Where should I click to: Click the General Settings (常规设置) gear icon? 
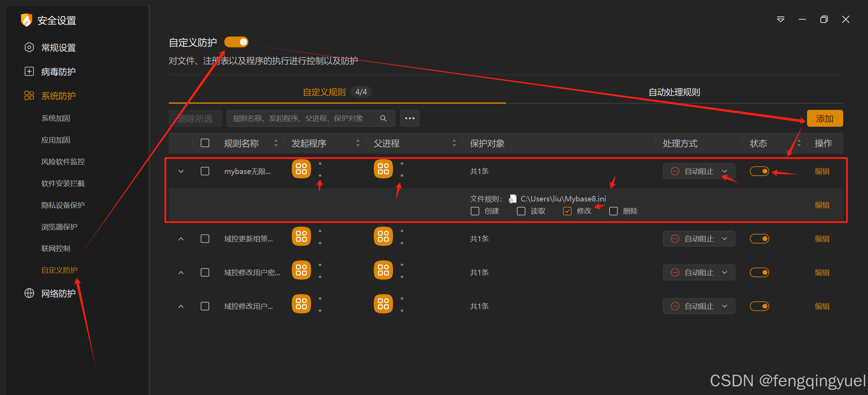tap(29, 47)
